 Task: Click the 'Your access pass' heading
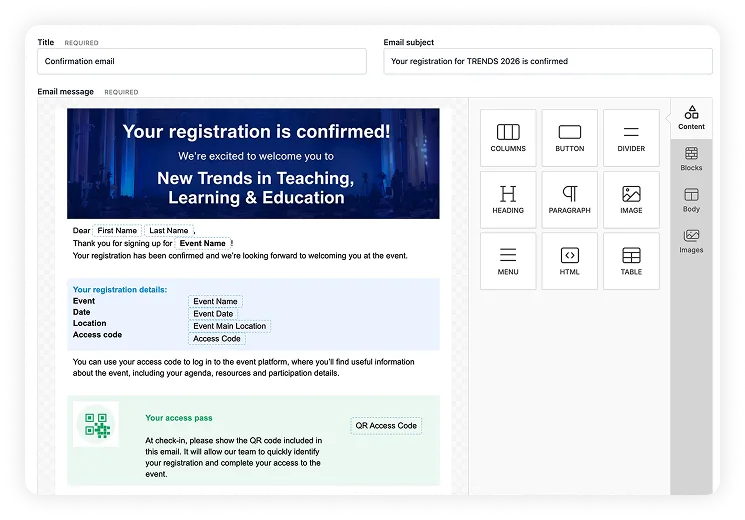[x=179, y=418]
